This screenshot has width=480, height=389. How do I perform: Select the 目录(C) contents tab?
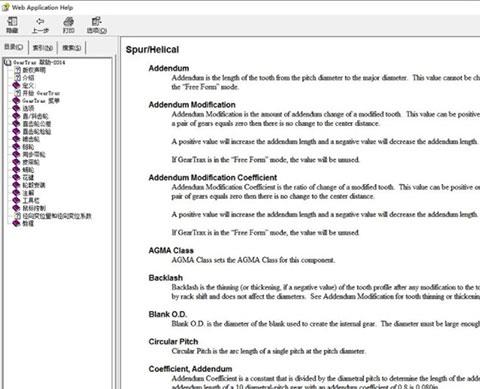click(14, 47)
